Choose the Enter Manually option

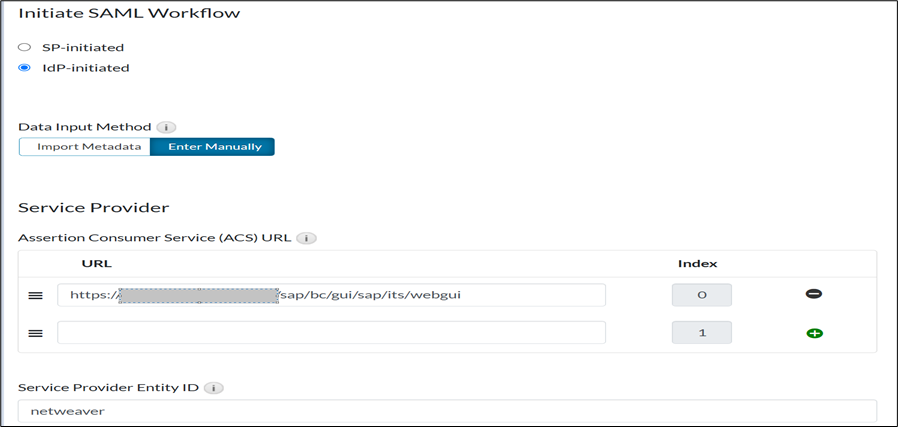coord(212,147)
